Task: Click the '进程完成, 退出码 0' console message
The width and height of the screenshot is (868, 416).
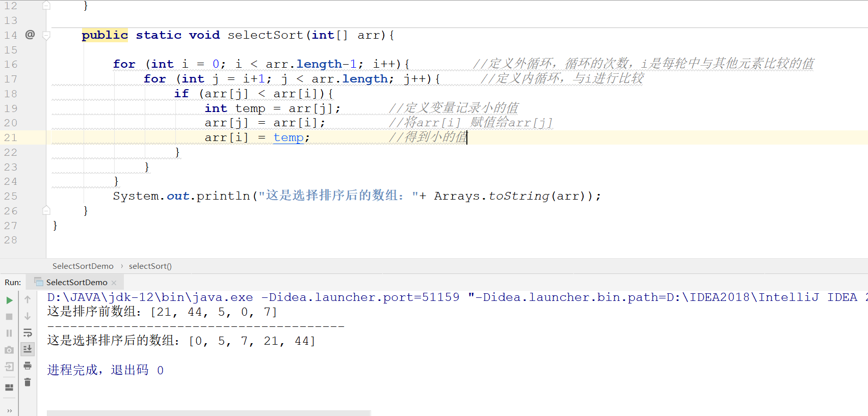Action: [106, 370]
